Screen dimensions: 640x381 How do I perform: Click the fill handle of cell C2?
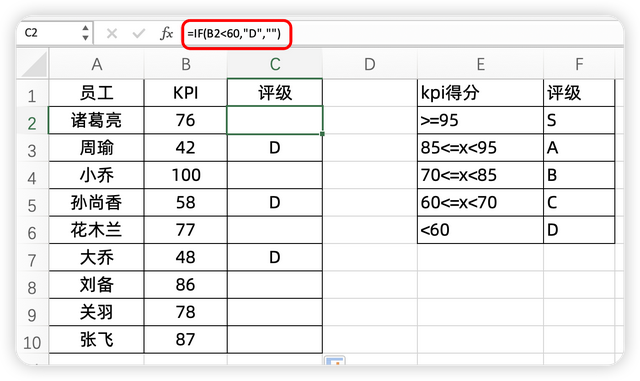click(x=322, y=134)
